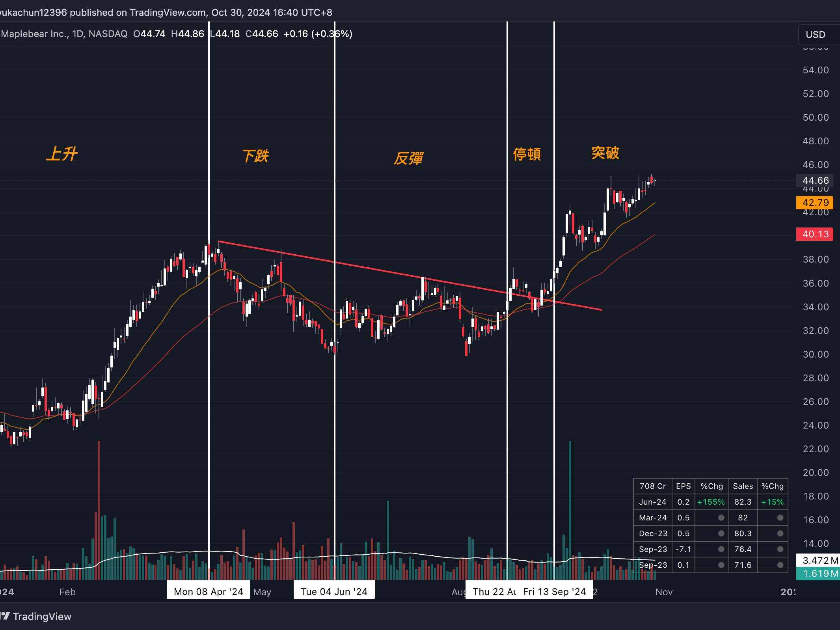The width and height of the screenshot is (840, 630).
Task: Select the 上升 text annotation
Action: [61, 154]
